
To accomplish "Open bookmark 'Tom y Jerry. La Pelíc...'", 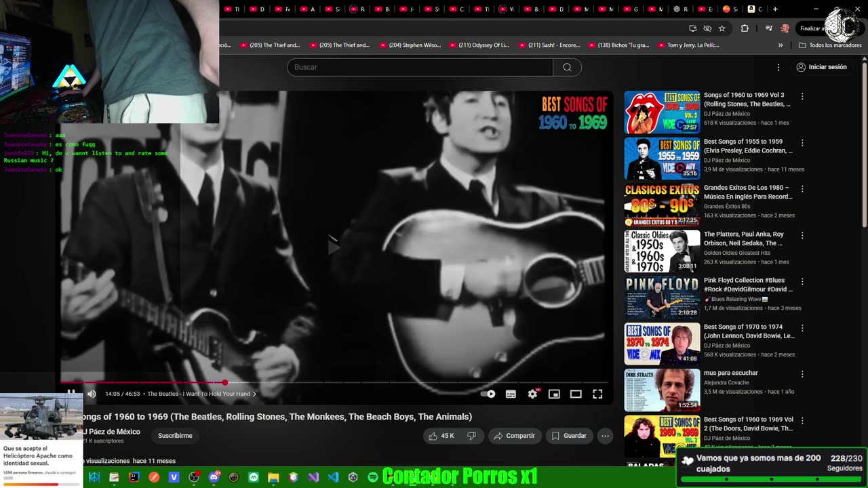I will 688,45.
